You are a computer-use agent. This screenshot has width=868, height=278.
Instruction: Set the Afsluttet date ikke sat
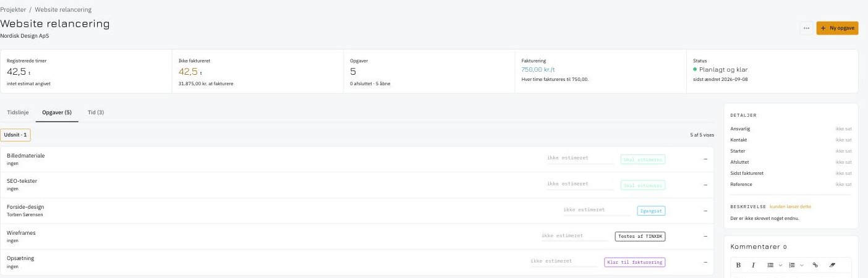(x=843, y=162)
